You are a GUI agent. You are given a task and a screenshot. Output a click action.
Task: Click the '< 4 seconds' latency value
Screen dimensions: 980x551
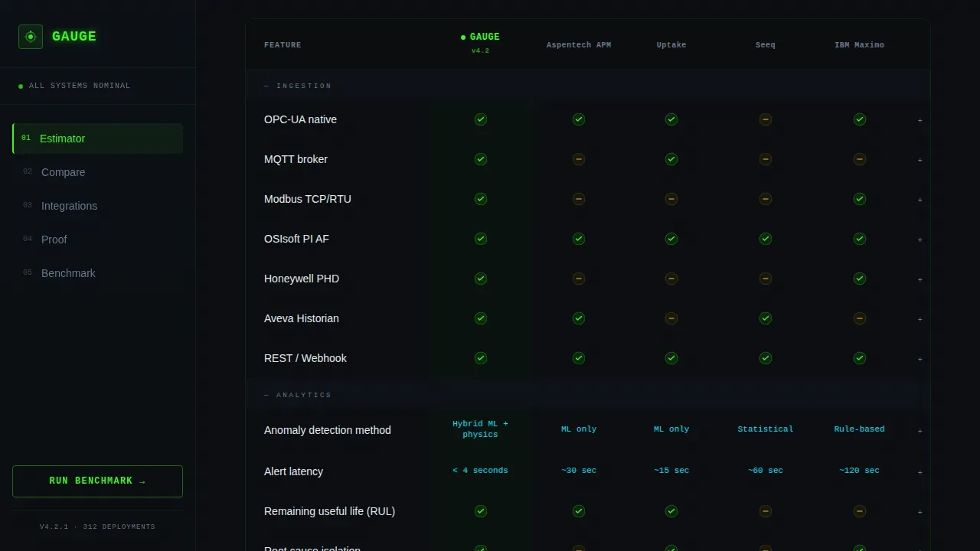pos(481,471)
